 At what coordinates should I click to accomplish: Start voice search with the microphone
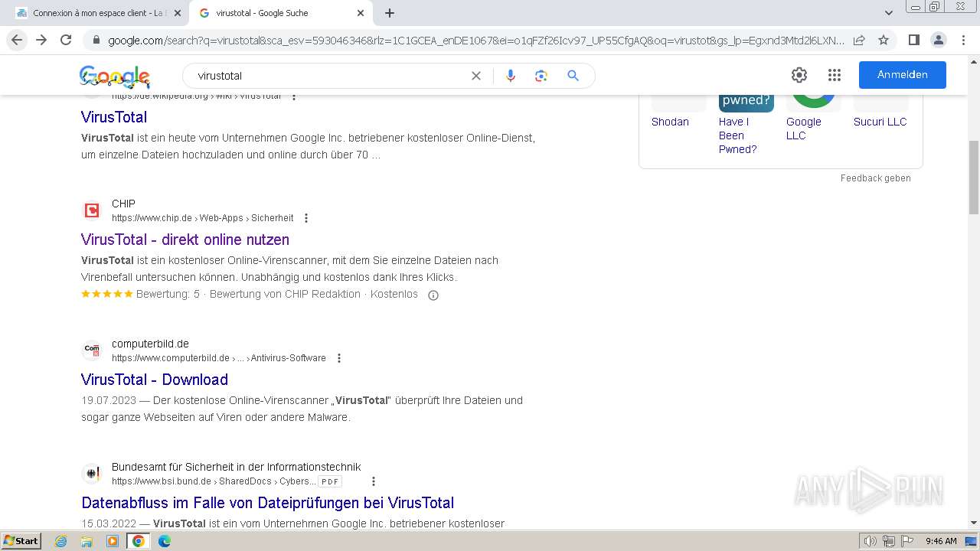511,76
